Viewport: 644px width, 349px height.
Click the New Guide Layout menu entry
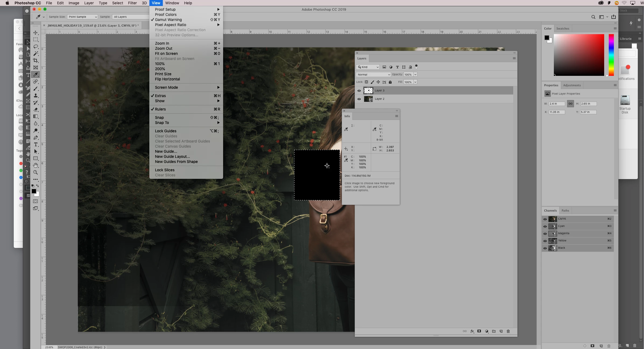(x=172, y=156)
